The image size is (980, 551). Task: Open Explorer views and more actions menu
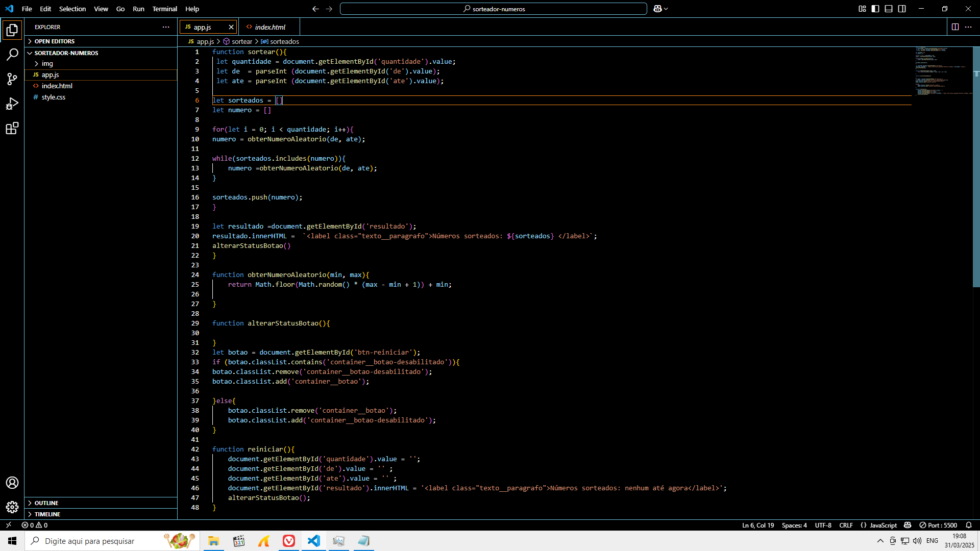point(166,27)
